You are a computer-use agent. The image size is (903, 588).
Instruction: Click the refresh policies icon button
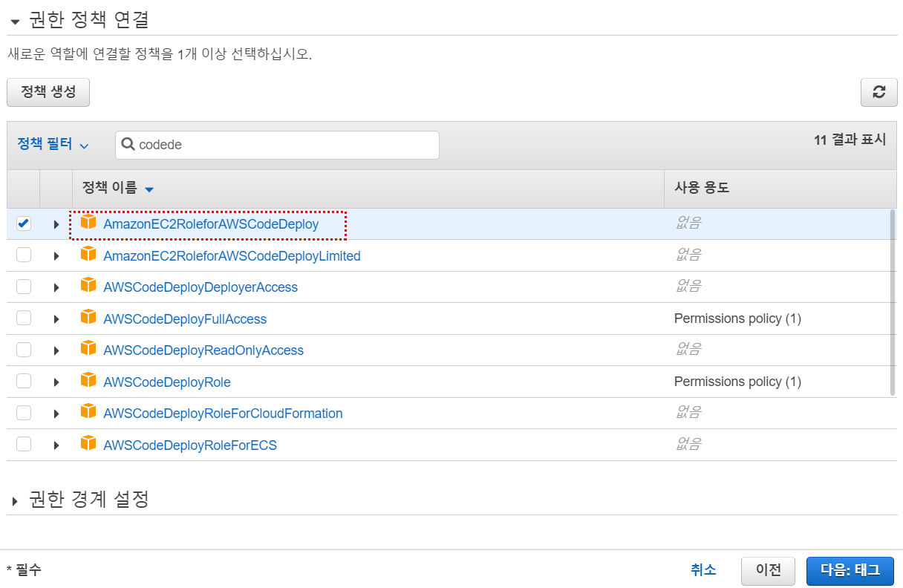[879, 92]
